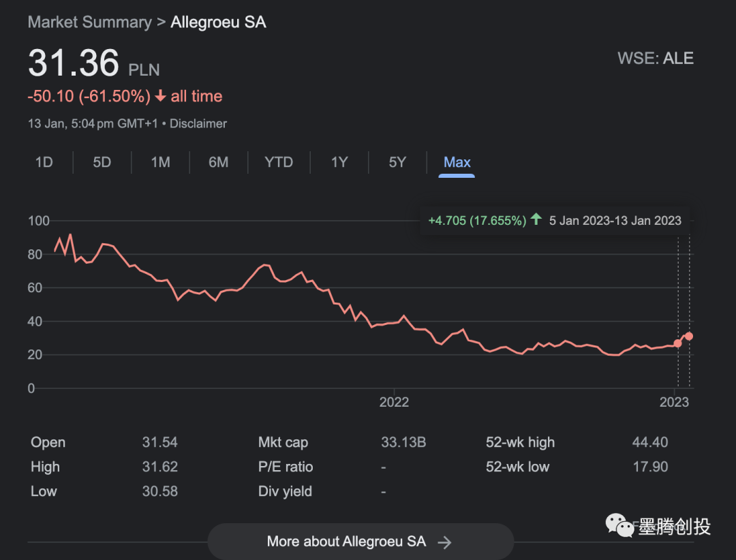Click the red down arrow beside all time
This screenshot has height=560, width=736.
point(161,97)
